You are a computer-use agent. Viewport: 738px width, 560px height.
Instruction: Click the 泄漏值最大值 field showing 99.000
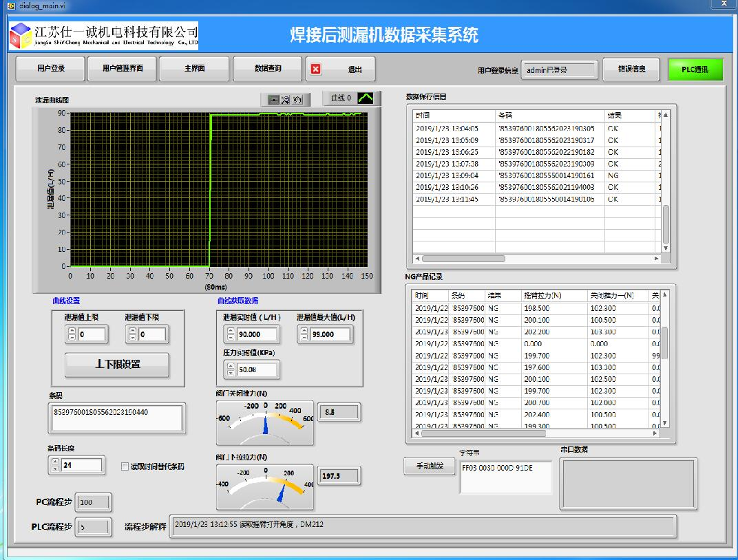330,334
